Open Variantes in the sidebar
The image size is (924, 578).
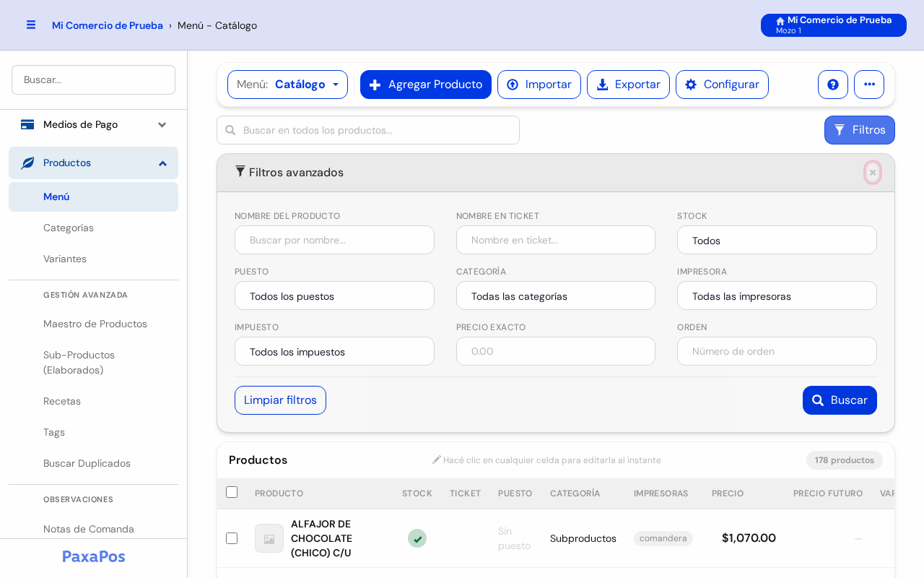pos(93,259)
